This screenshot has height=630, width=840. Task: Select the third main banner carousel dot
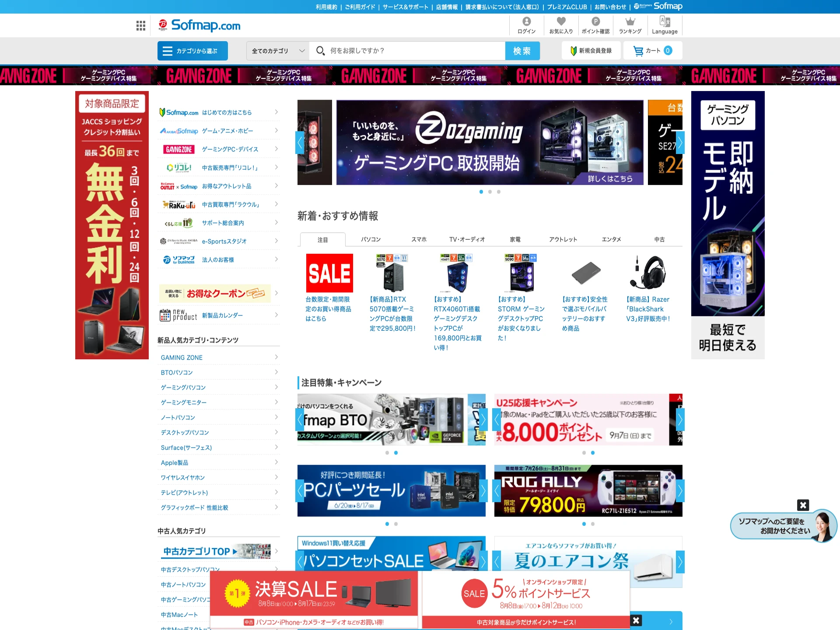tap(499, 192)
